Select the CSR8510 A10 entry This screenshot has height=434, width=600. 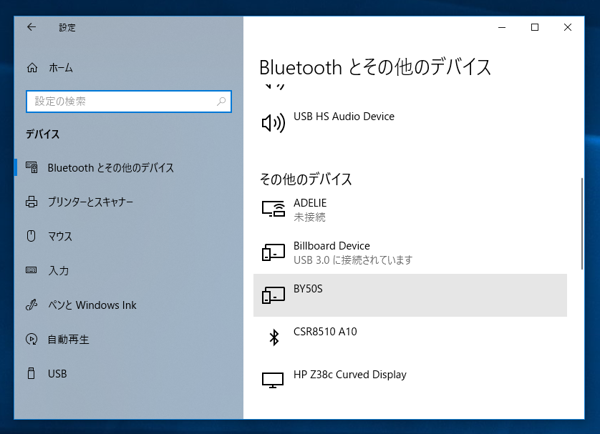410,338
